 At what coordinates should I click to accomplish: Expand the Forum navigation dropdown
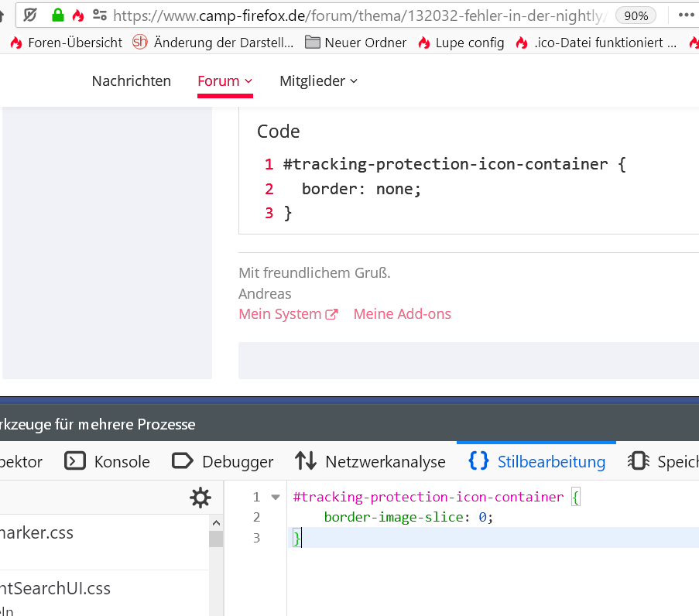225,81
